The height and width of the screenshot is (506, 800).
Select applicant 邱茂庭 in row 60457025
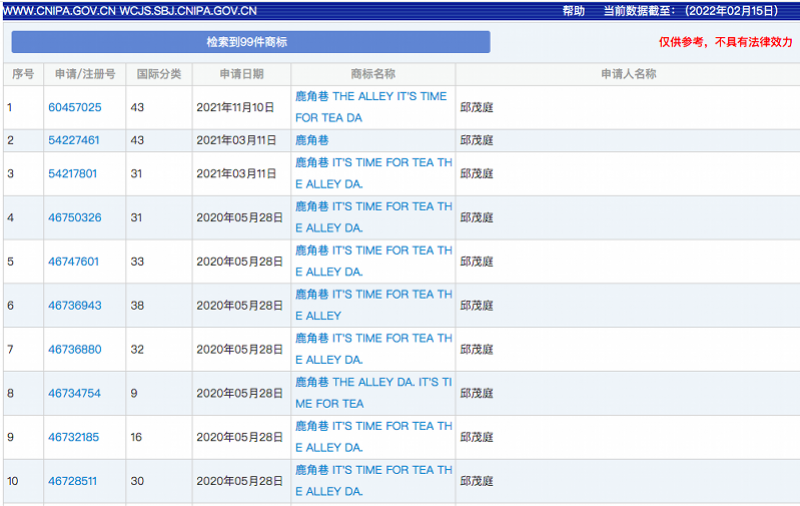(477, 107)
